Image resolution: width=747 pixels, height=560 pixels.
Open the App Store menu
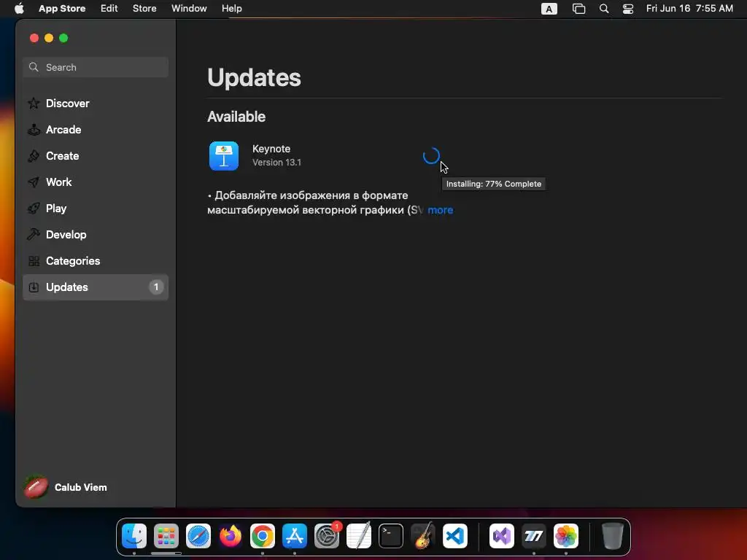pyautogui.click(x=62, y=9)
